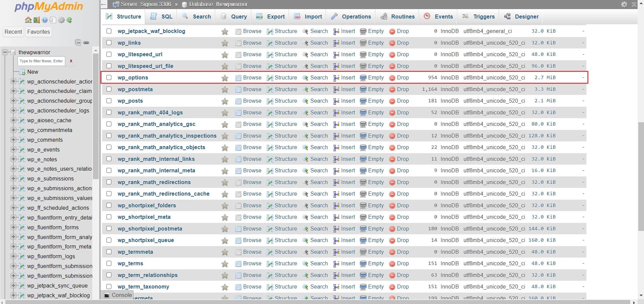Click the link with main panel icon

click(86, 42)
